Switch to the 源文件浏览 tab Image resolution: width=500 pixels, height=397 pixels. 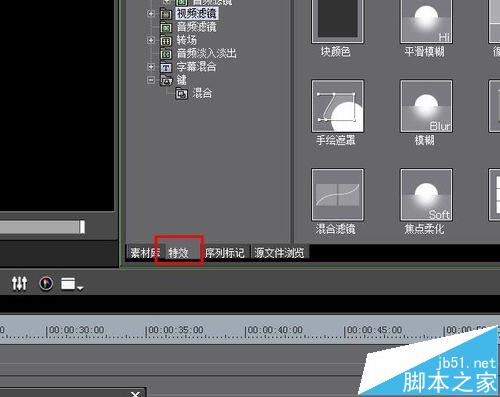279,252
